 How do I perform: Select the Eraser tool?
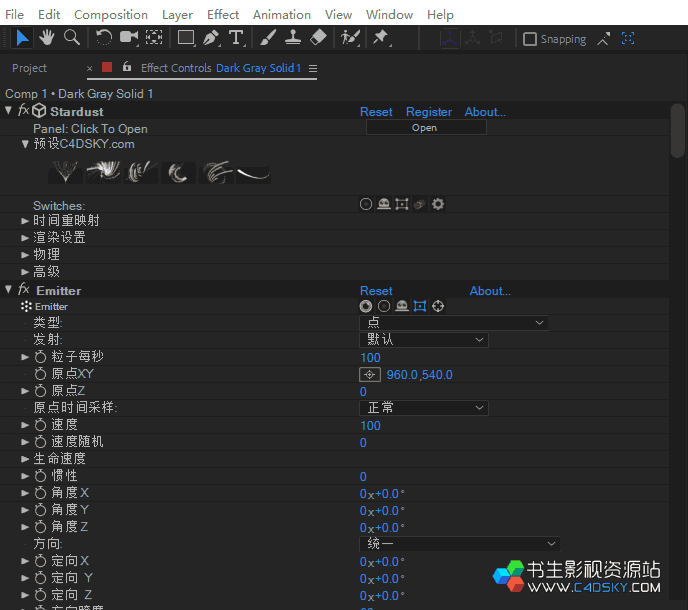click(x=318, y=38)
